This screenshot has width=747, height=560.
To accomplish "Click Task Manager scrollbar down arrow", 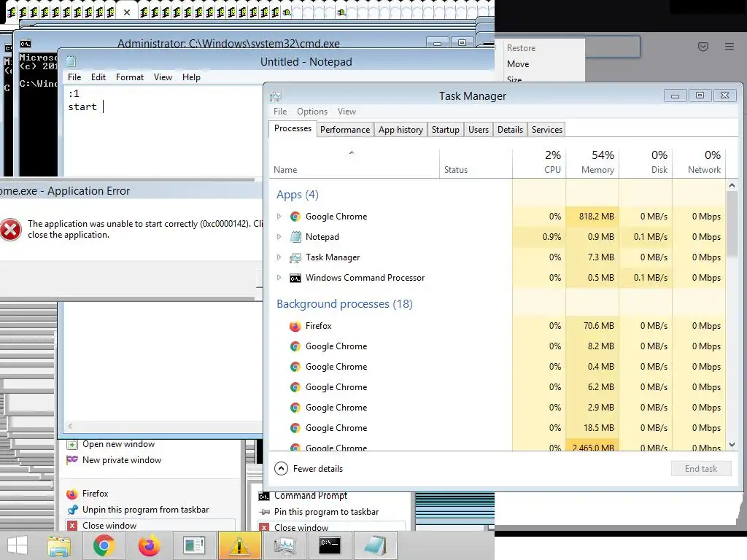I will [x=732, y=445].
